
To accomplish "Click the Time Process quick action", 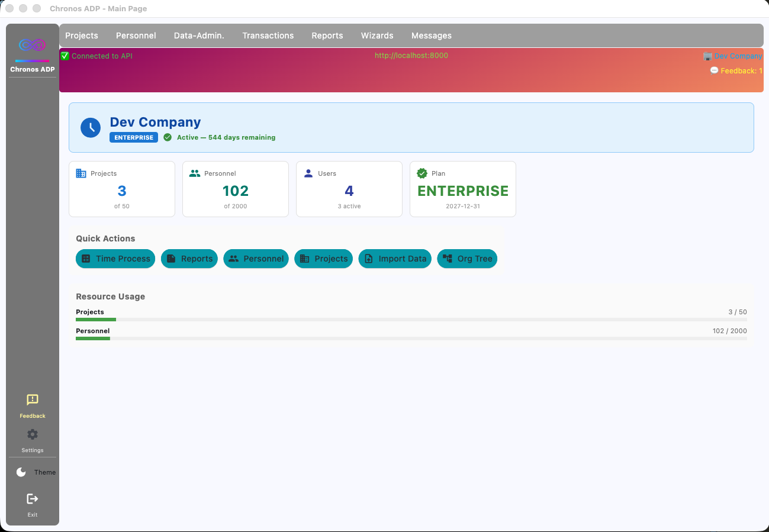I will tap(115, 259).
